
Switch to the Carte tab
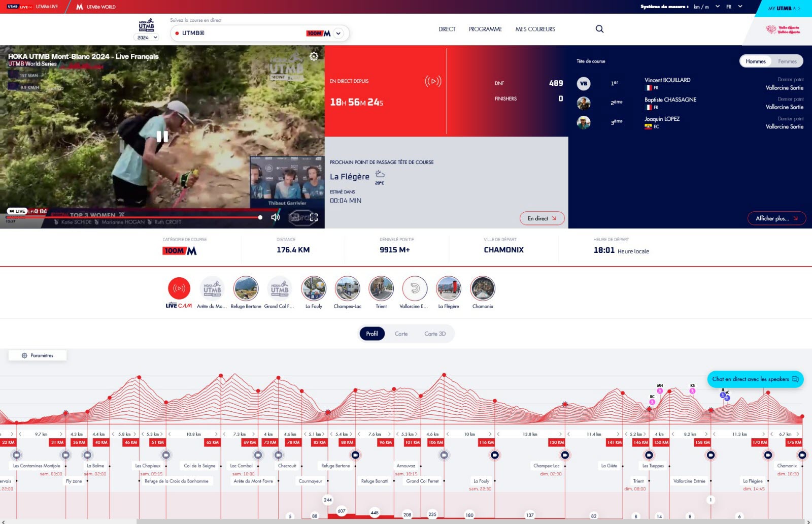[401, 334]
